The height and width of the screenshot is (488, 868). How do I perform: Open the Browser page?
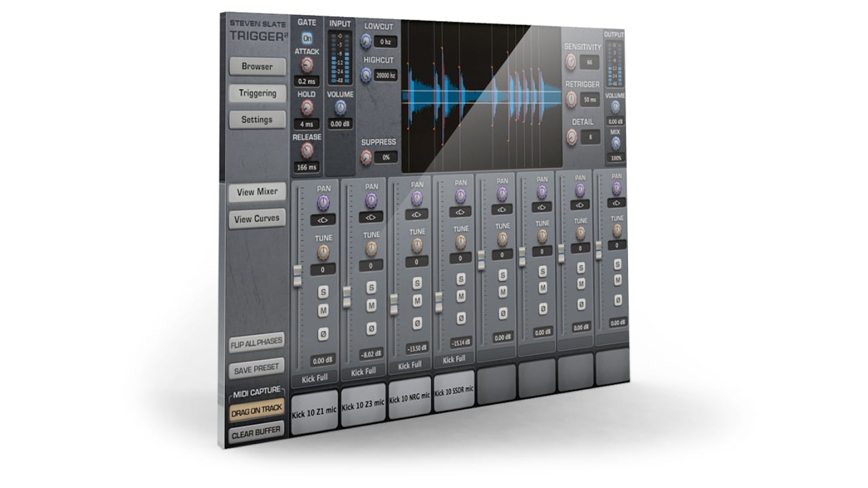point(257,66)
